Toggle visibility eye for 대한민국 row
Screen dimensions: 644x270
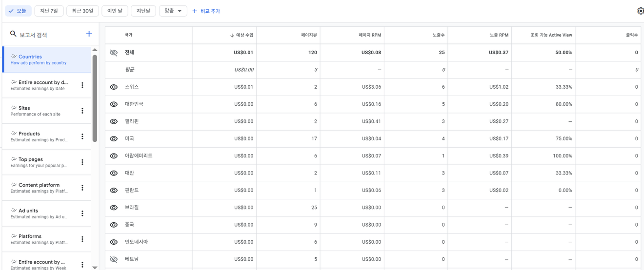[114, 104]
